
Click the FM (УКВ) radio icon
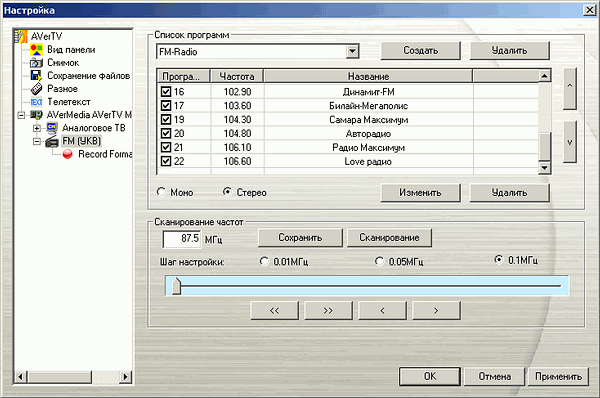coord(52,141)
